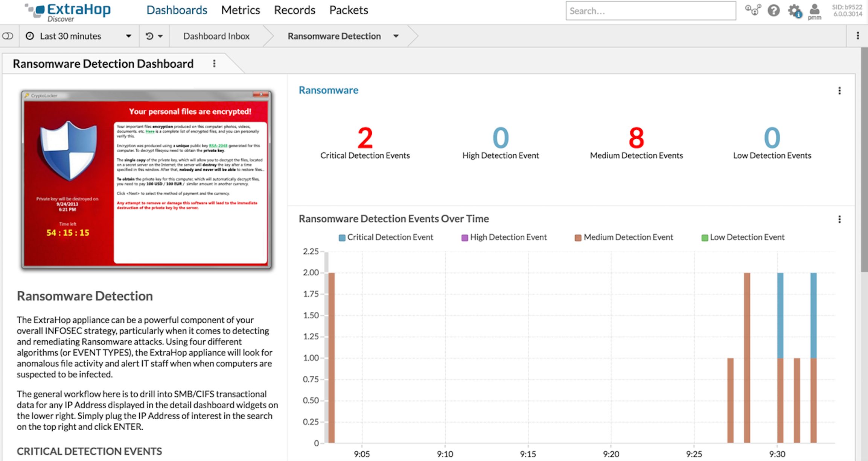Click the 2 Critical Detection Events value
868x461 pixels.
click(x=365, y=138)
